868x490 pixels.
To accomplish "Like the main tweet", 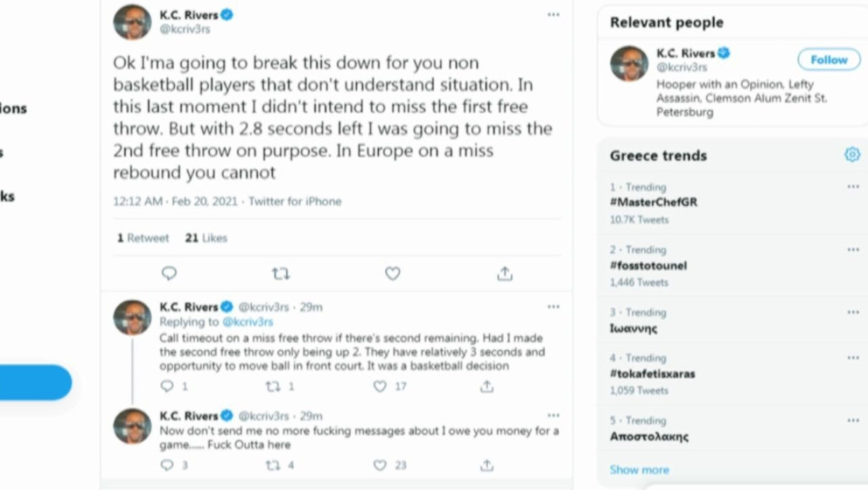I will click(x=392, y=273).
